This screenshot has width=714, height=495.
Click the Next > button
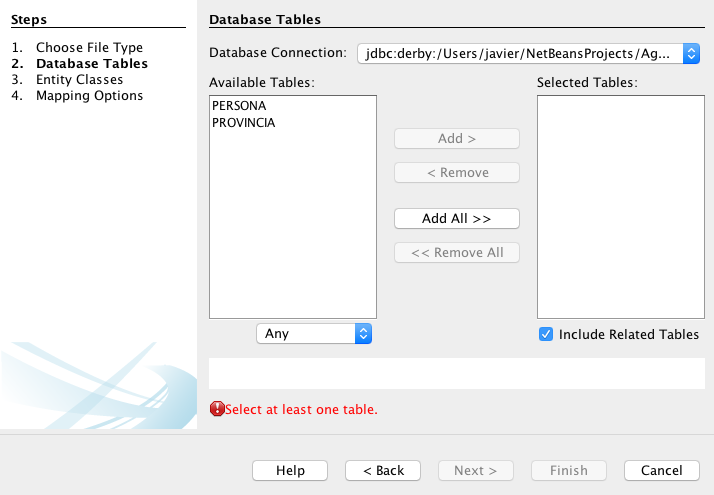click(476, 471)
